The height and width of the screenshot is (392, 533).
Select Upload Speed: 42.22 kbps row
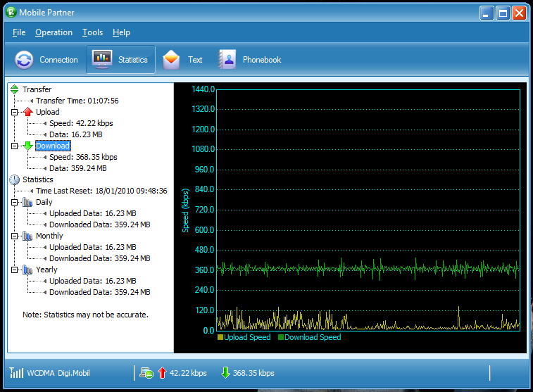click(x=81, y=123)
